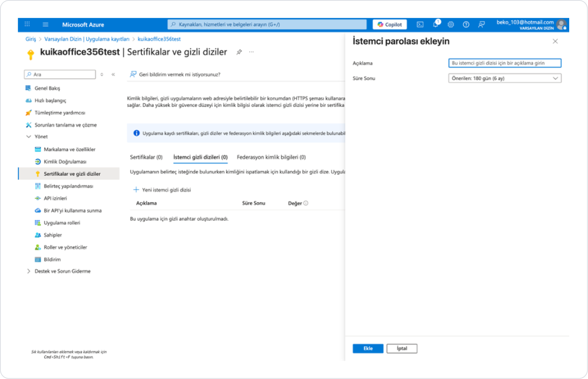Focus the global Azure search box
This screenshot has width=588, height=379.
[x=267, y=25]
